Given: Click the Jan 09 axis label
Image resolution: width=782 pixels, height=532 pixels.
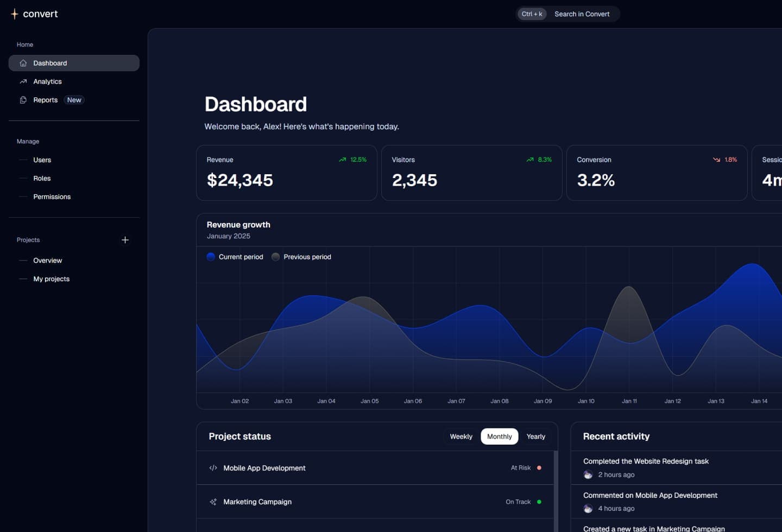Looking at the screenshot, I should point(543,401).
